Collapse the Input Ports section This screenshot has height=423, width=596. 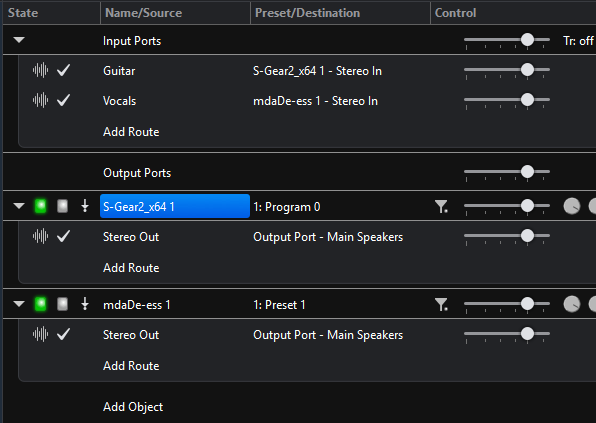(19, 40)
